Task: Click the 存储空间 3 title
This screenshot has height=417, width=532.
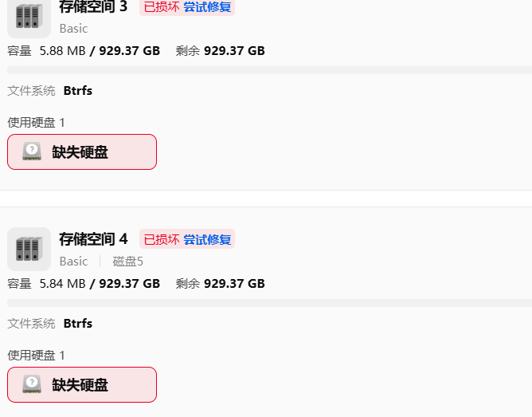Action: [93, 7]
